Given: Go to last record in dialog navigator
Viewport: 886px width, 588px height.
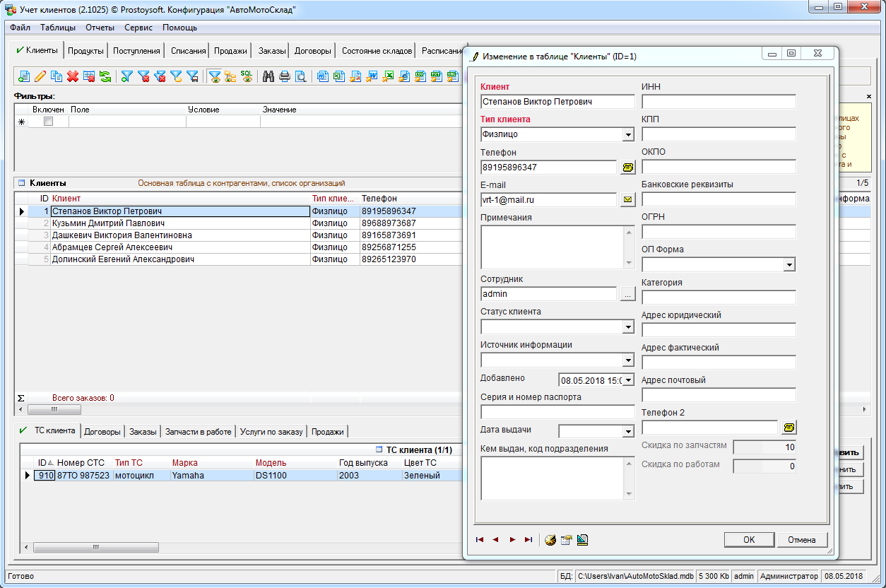Looking at the screenshot, I should tap(528, 540).
